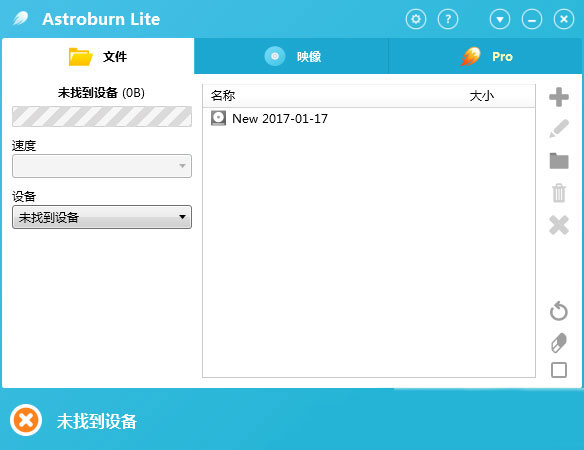
Task: Click the gray X clear all icon
Action: pos(559,225)
